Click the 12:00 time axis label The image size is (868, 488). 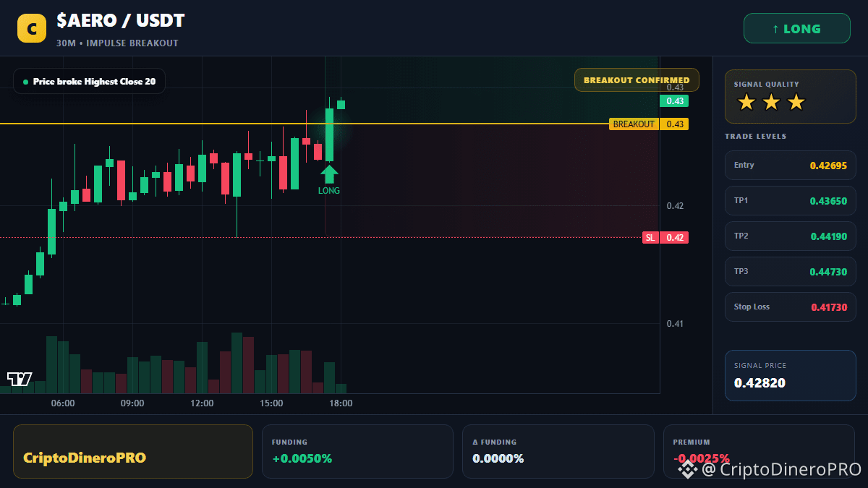[202, 403]
